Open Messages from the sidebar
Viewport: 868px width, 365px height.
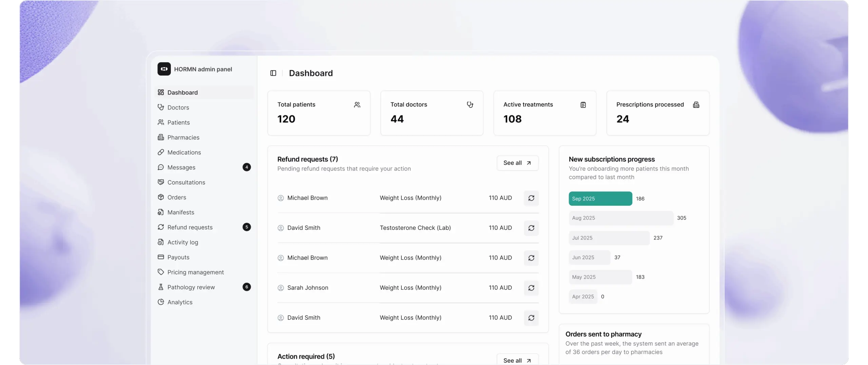coord(204,167)
